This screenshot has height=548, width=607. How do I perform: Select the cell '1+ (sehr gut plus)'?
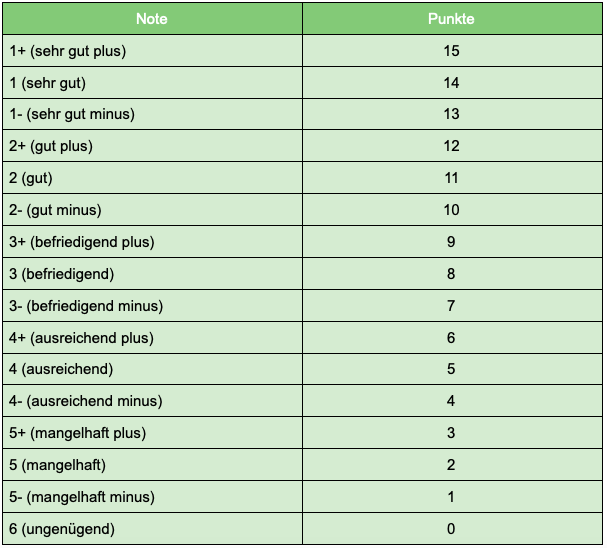click(153, 51)
